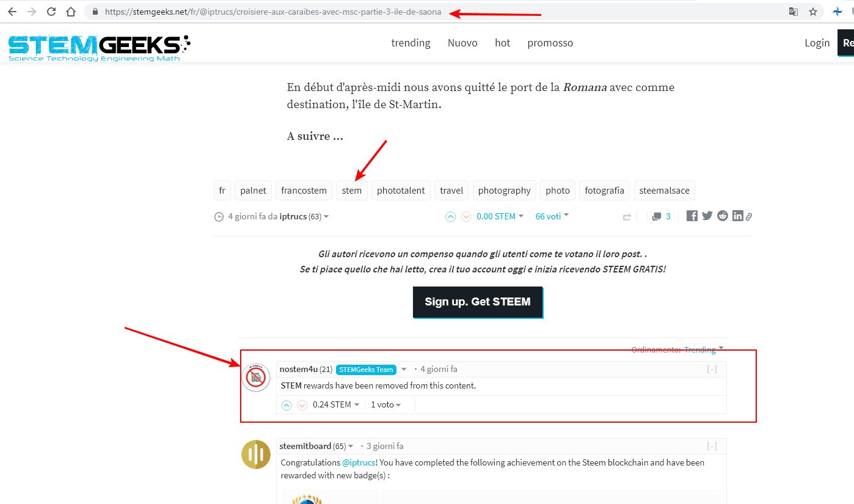Upvote the iptrucs post

tap(451, 217)
